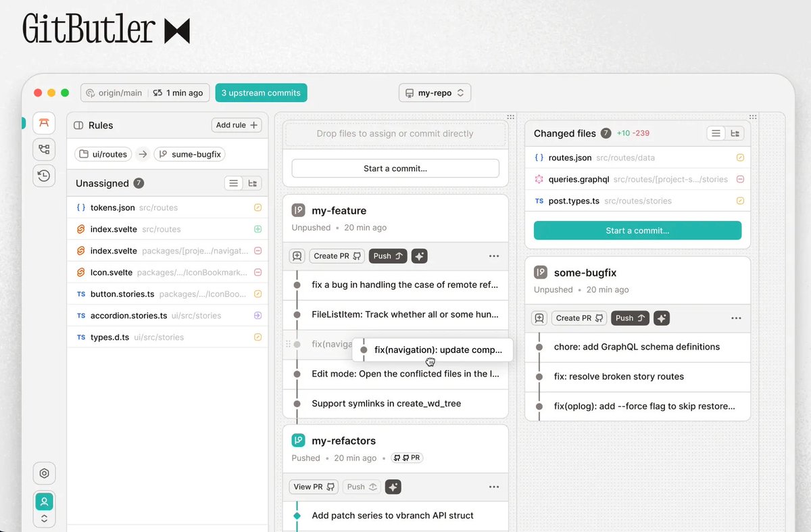Click disabled Push button in my-refactors
The height and width of the screenshot is (532, 811).
[362, 487]
